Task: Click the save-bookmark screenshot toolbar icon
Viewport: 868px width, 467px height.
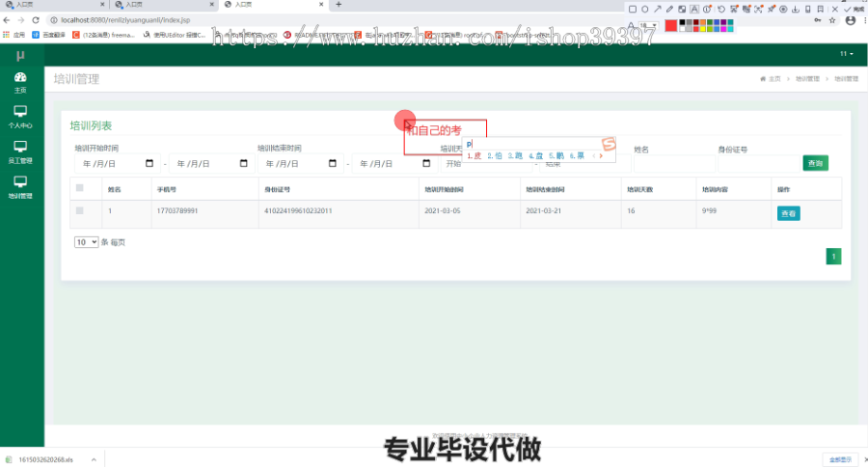Action: [821, 9]
